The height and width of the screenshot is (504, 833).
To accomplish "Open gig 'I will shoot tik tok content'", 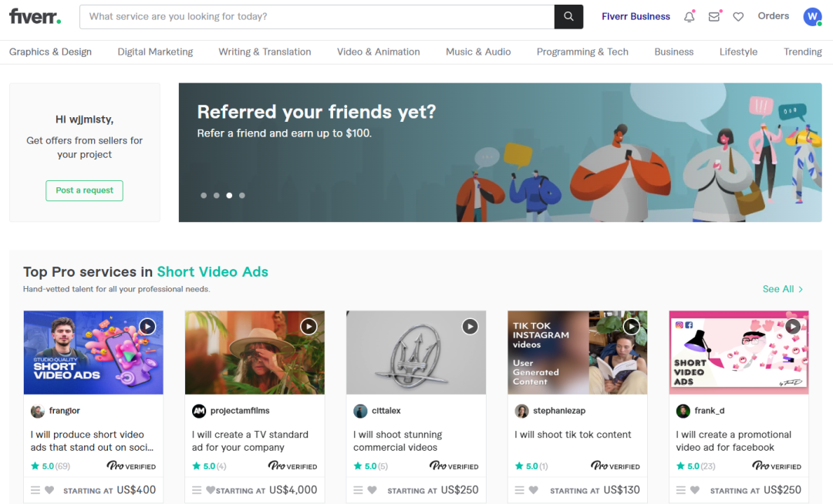I will point(572,435).
